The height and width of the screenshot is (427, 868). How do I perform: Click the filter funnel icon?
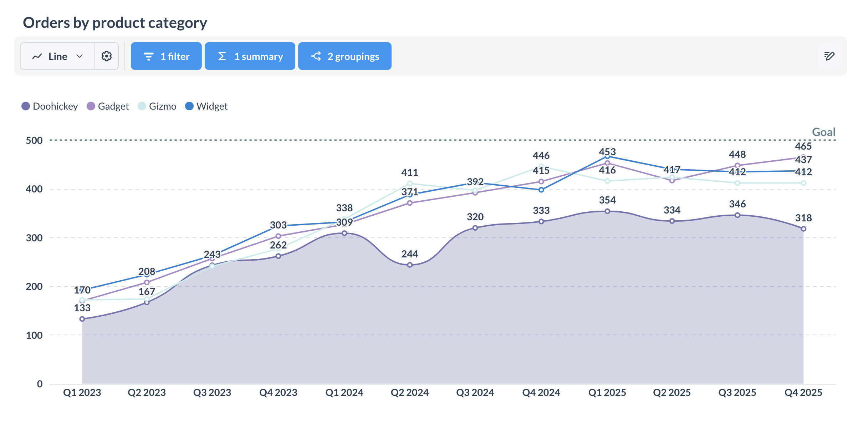tap(148, 56)
